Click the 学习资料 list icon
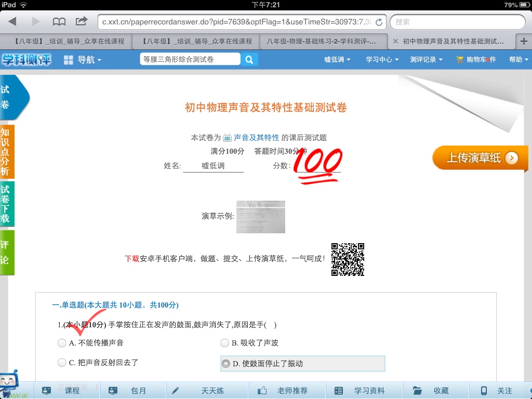Screen dimensions: 532x399 (339, 391)
